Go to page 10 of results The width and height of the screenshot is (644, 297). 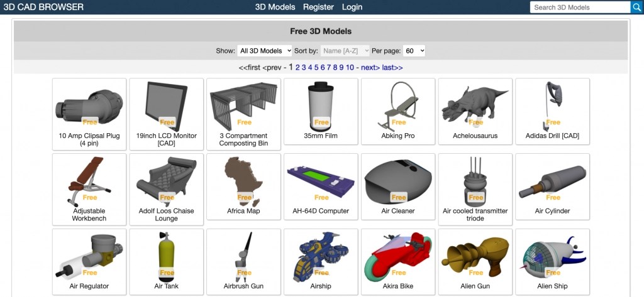[350, 68]
